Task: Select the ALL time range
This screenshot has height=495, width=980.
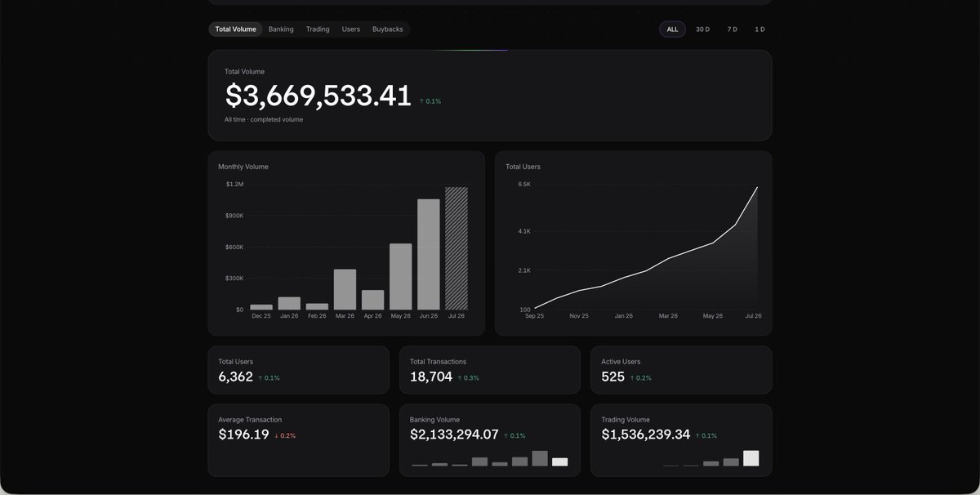Action: [x=672, y=29]
